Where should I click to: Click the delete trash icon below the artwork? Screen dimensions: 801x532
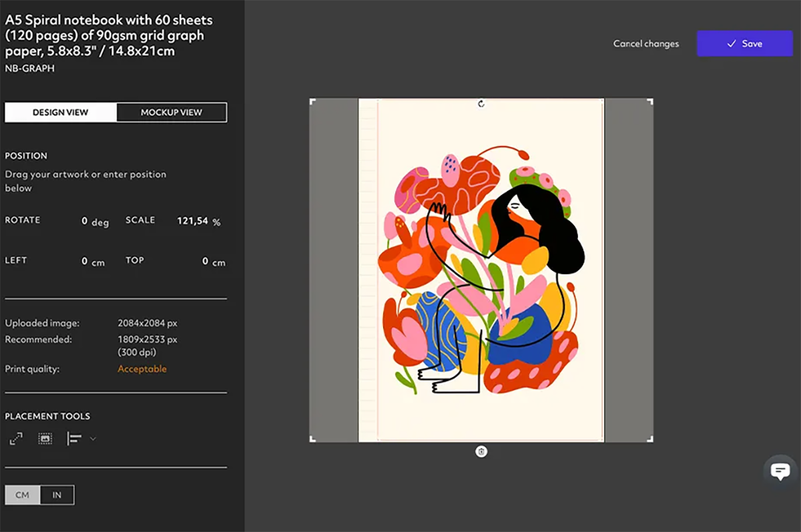(481, 452)
